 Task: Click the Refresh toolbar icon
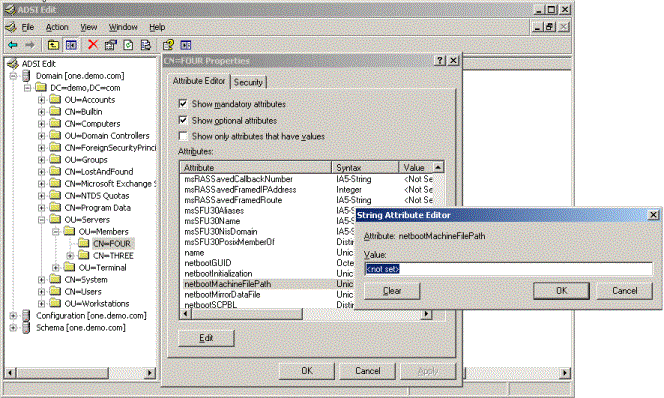pos(128,45)
